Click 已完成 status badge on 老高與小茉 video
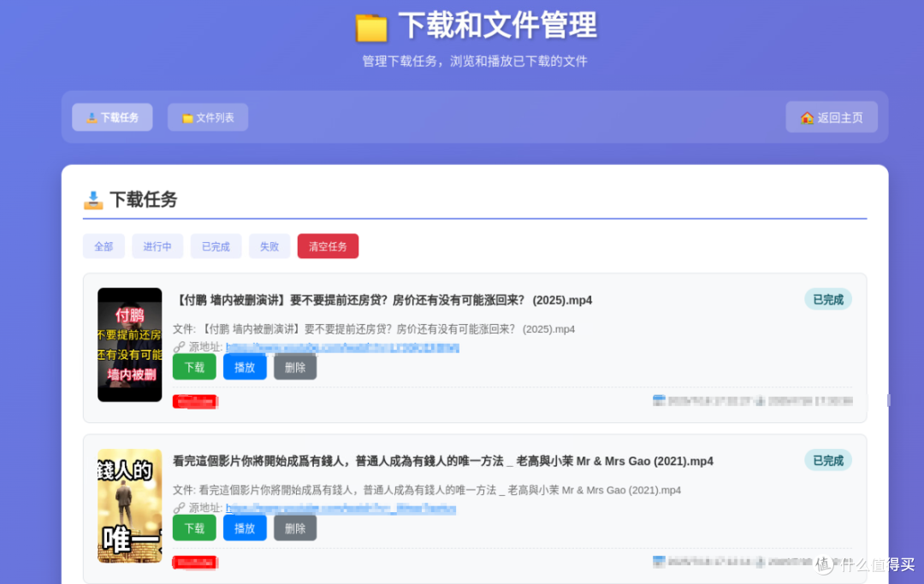The width and height of the screenshot is (924, 584). coord(828,460)
